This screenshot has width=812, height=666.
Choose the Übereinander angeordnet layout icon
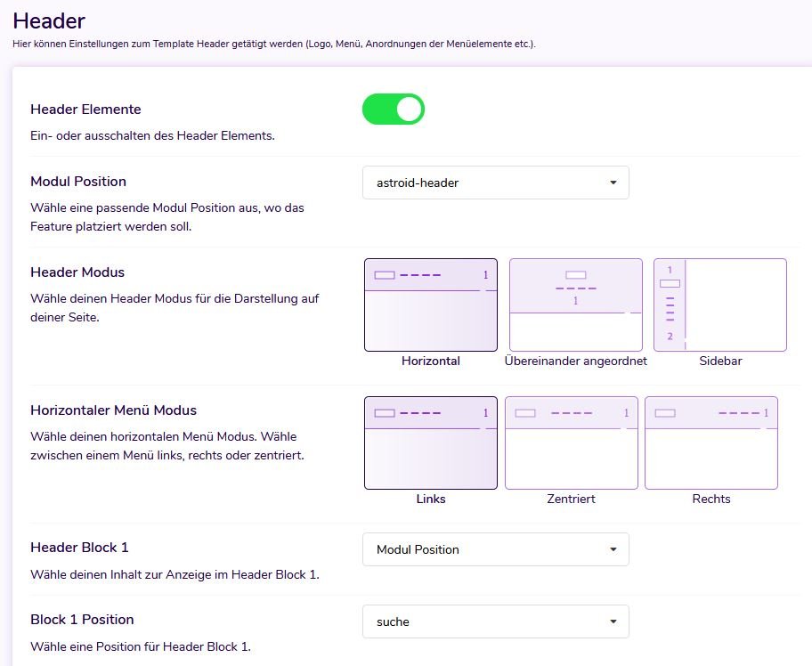[575, 305]
